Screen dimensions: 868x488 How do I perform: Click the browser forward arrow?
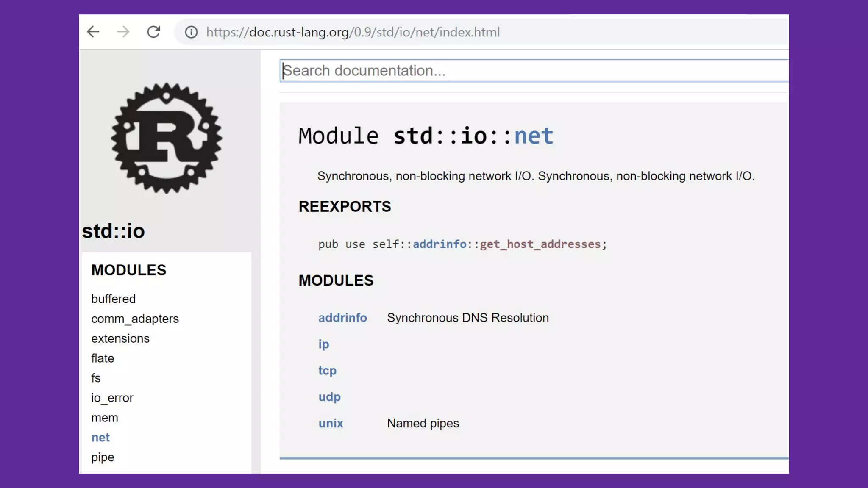tap(123, 32)
